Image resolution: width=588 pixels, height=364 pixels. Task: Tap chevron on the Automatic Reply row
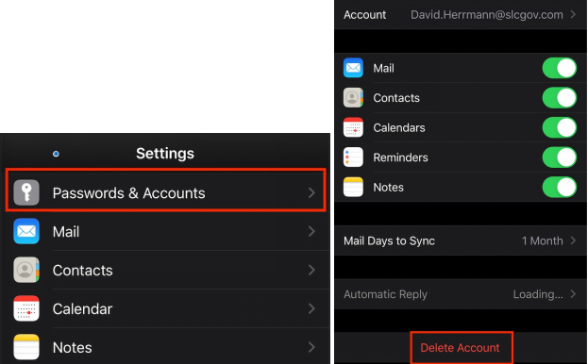(x=573, y=294)
